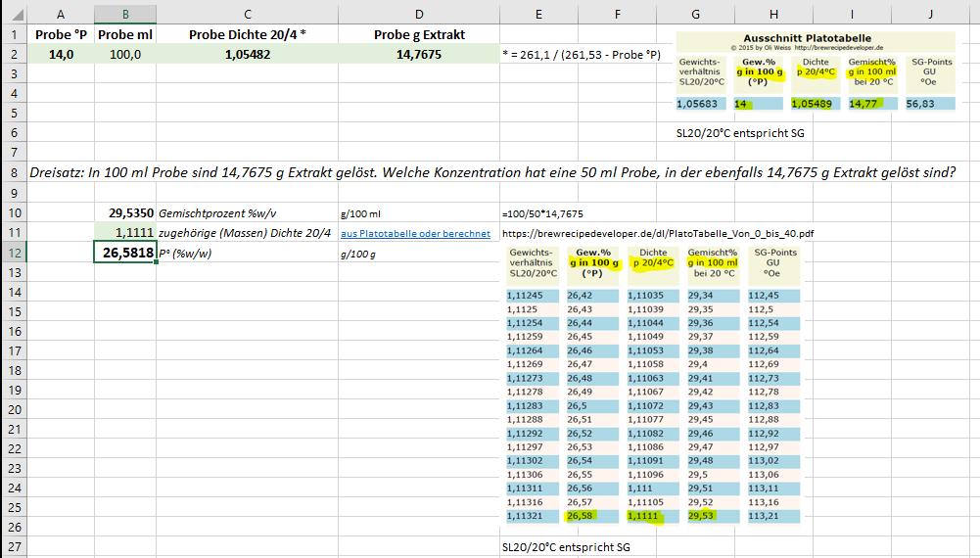Select the Dreisatz text in row 8
This screenshot has width=980, height=558.
(x=492, y=172)
